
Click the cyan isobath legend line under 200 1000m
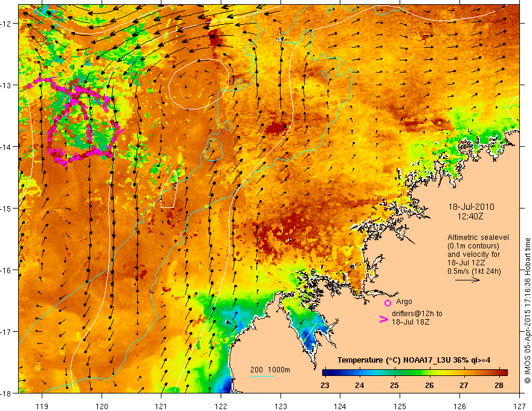coord(262,376)
